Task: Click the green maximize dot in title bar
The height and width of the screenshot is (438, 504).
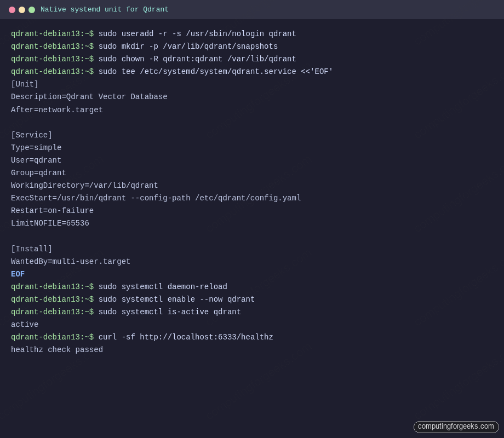Action: [32, 10]
